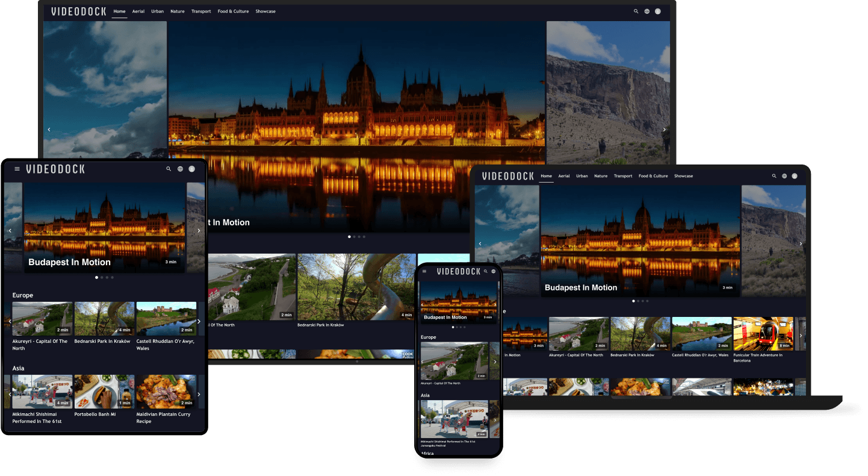The height and width of the screenshot is (476, 868).
Task: Open Showcase in the laptop navigation
Action: 684,176
